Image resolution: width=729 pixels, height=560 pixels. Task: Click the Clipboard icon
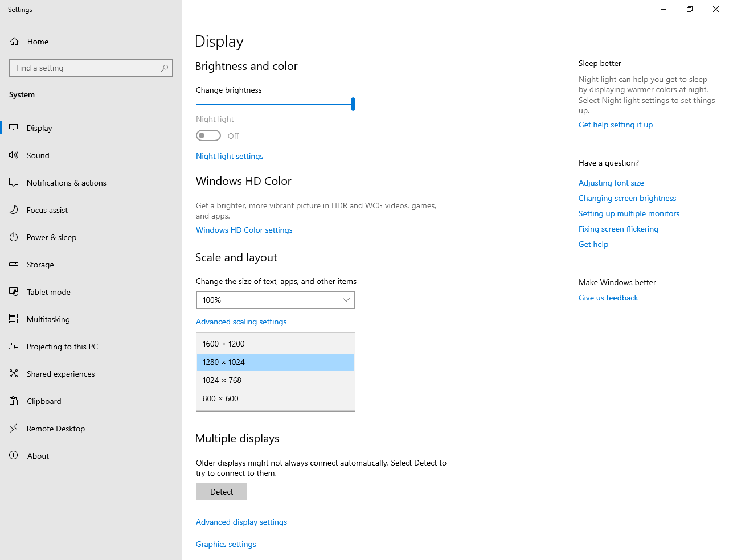click(14, 401)
